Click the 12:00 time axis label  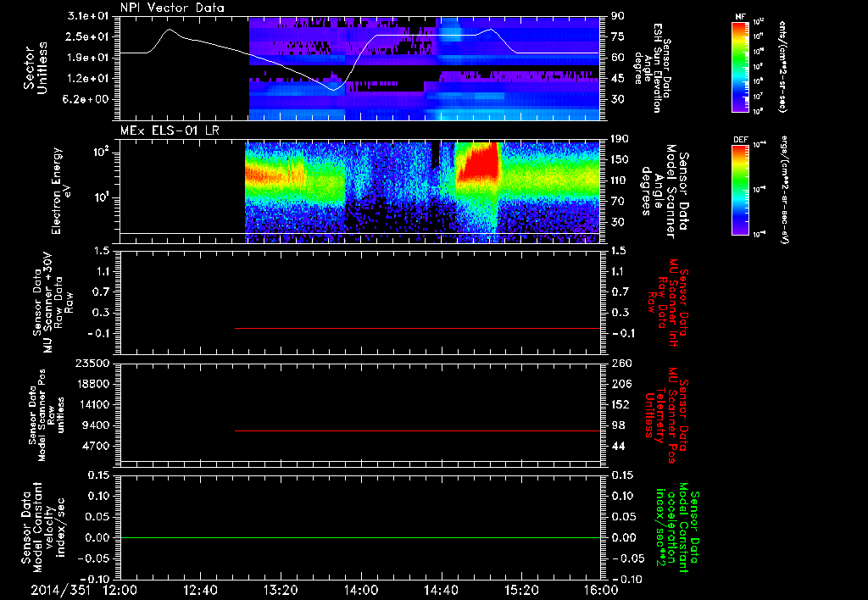point(120,590)
